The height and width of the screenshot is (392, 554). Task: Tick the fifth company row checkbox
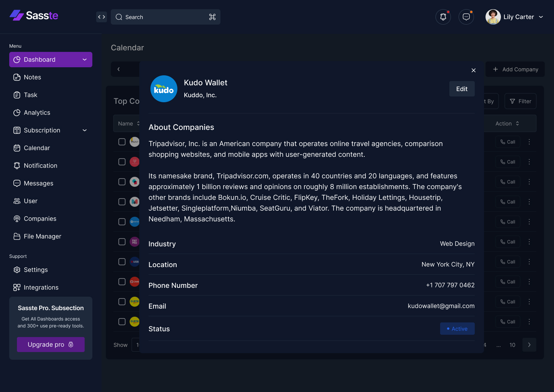pyautogui.click(x=122, y=222)
